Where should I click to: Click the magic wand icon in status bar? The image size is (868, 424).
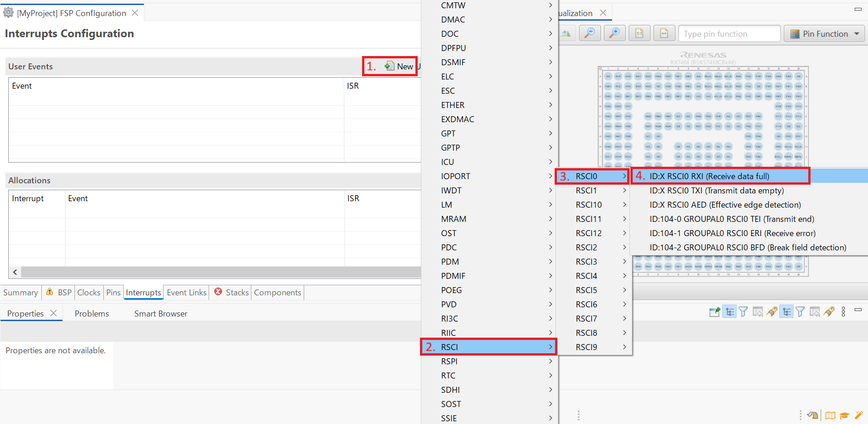point(858,415)
